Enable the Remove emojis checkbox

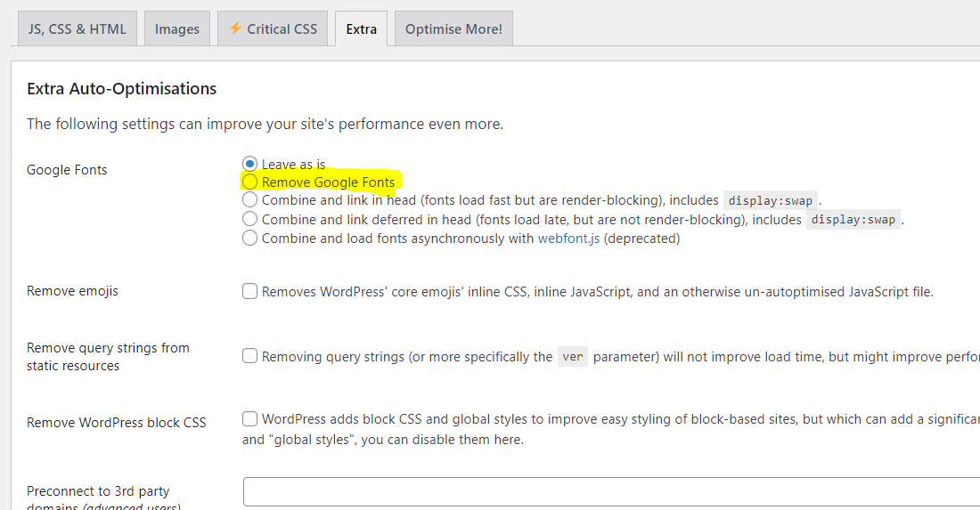pyautogui.click(x=250, y=291)
